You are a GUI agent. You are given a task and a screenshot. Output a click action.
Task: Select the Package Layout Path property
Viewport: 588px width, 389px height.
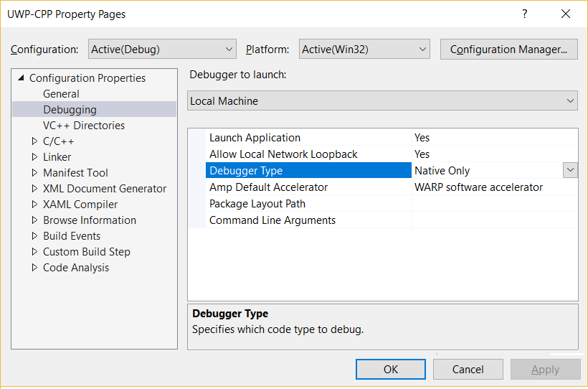(308, 204)
